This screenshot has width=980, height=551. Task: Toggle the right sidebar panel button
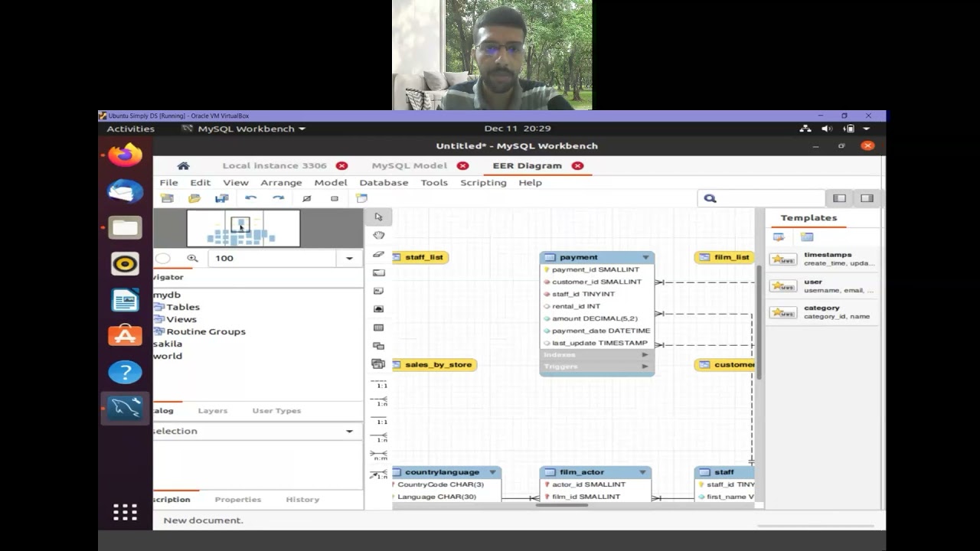click(867, 198)
